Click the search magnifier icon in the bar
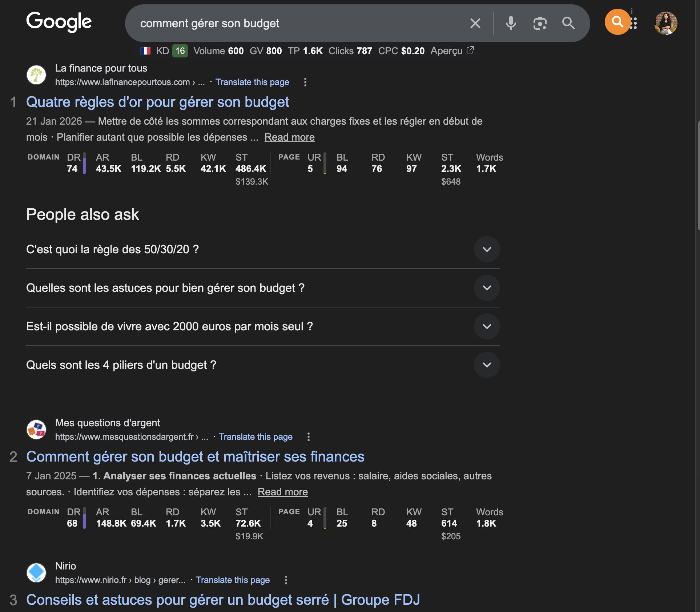 tap(568, 23)
